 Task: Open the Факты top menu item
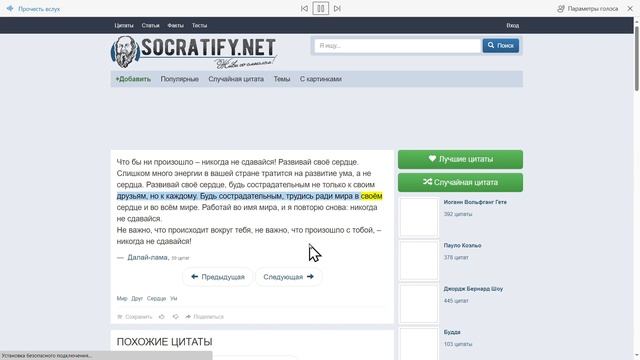(x=175, y=25)
